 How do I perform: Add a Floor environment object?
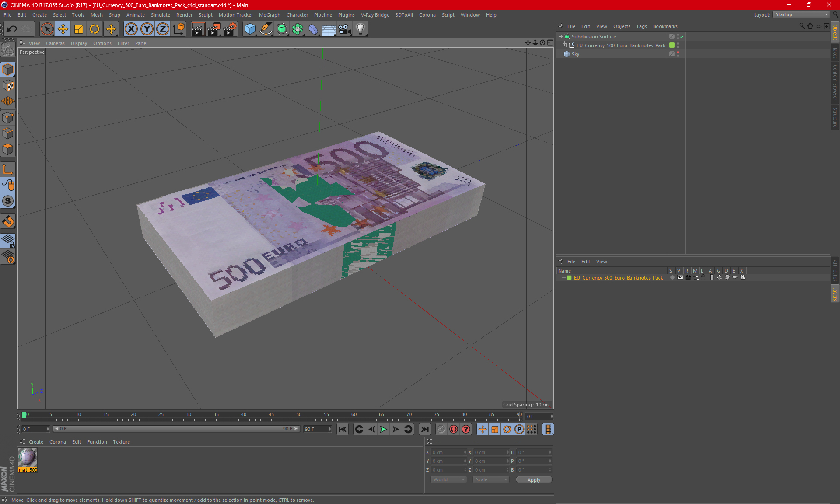329,29
